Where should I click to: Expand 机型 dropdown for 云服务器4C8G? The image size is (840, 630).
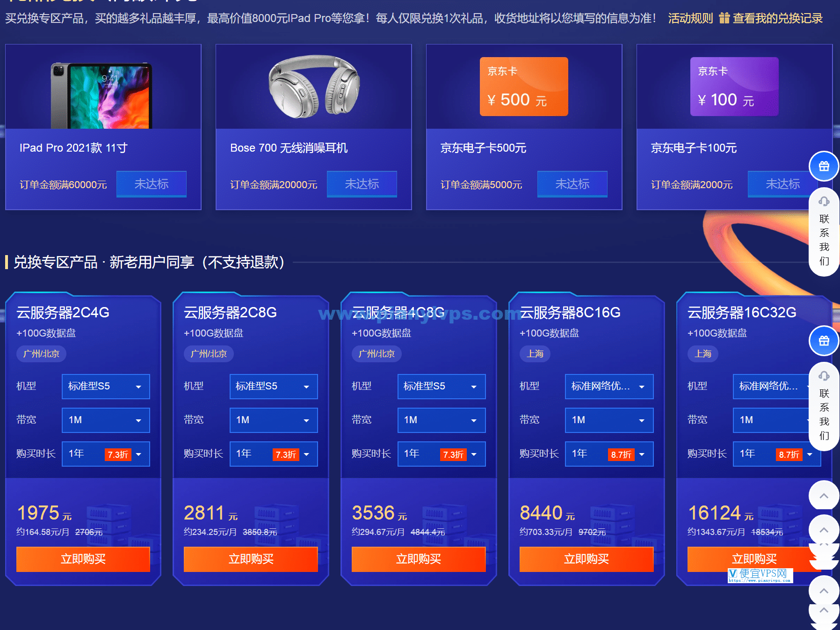point(442,387)
